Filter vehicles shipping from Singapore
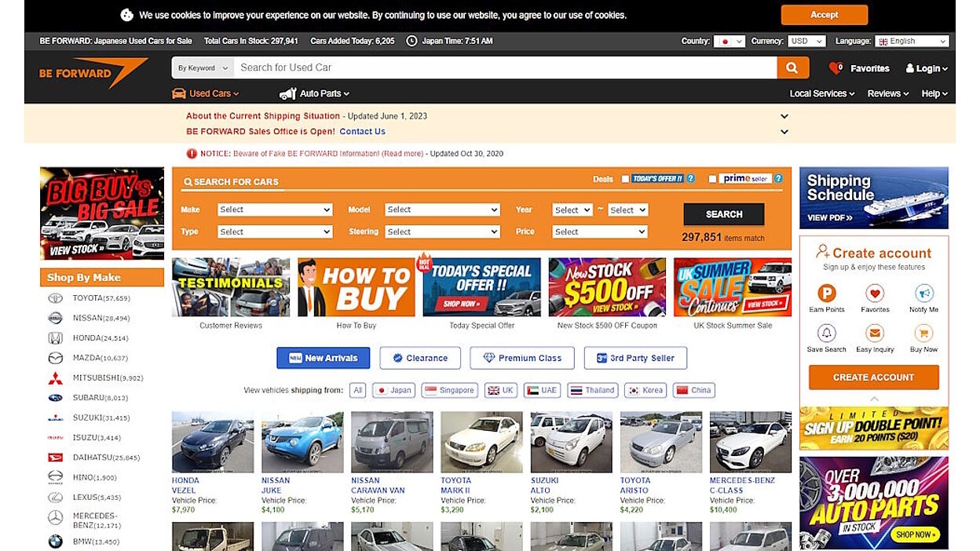 [450, 390]
